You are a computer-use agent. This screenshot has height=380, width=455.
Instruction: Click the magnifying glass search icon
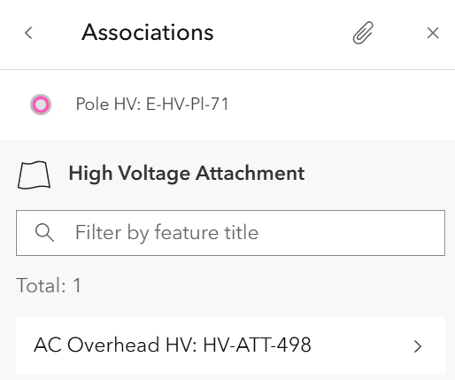[x=44, y=232]
